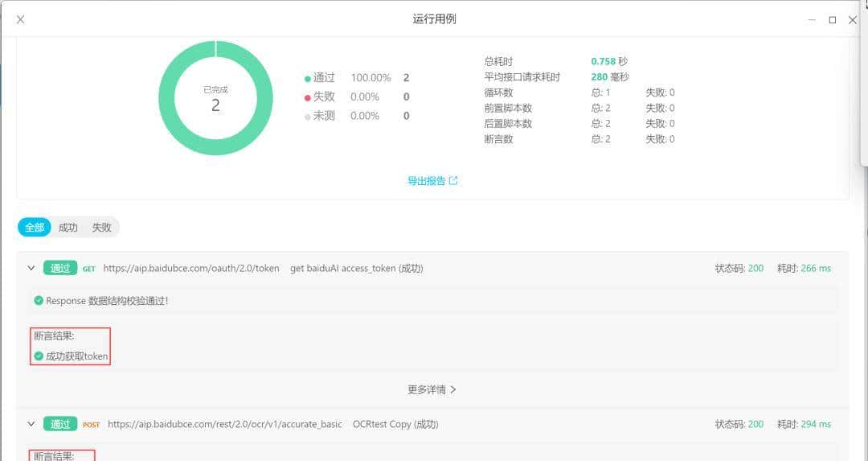Click the Response 数据结构校验通过 message
Screen dimensions: 868x461
[x=107, y=301]
